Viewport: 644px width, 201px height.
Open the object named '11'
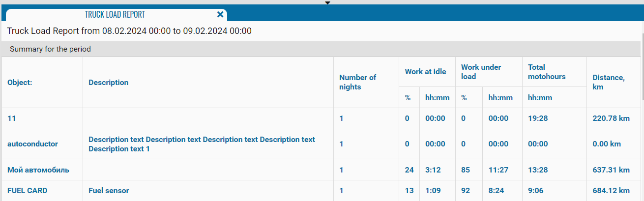[12, 118]
